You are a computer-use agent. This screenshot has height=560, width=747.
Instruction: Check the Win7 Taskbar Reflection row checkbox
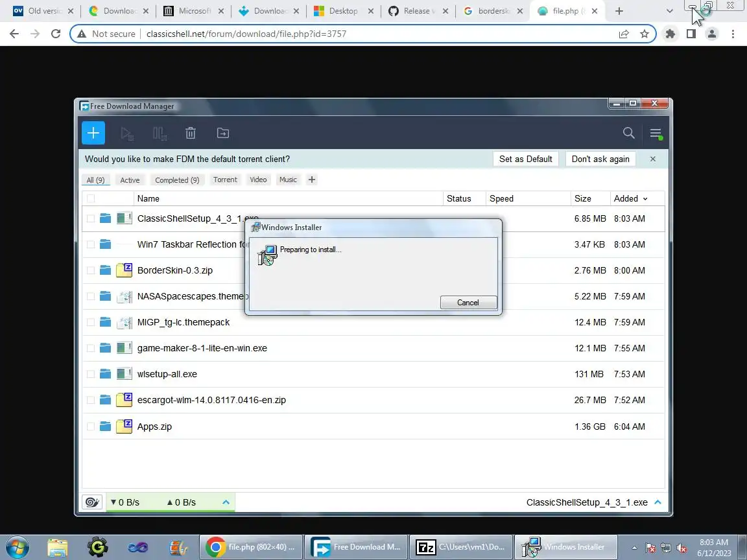coord(91,244)
